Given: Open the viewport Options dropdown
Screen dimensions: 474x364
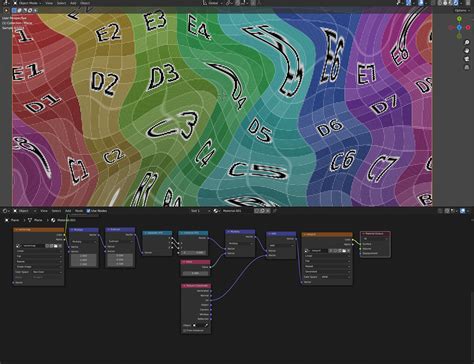Looking at the screenshot, I should (x=461, y=11).
